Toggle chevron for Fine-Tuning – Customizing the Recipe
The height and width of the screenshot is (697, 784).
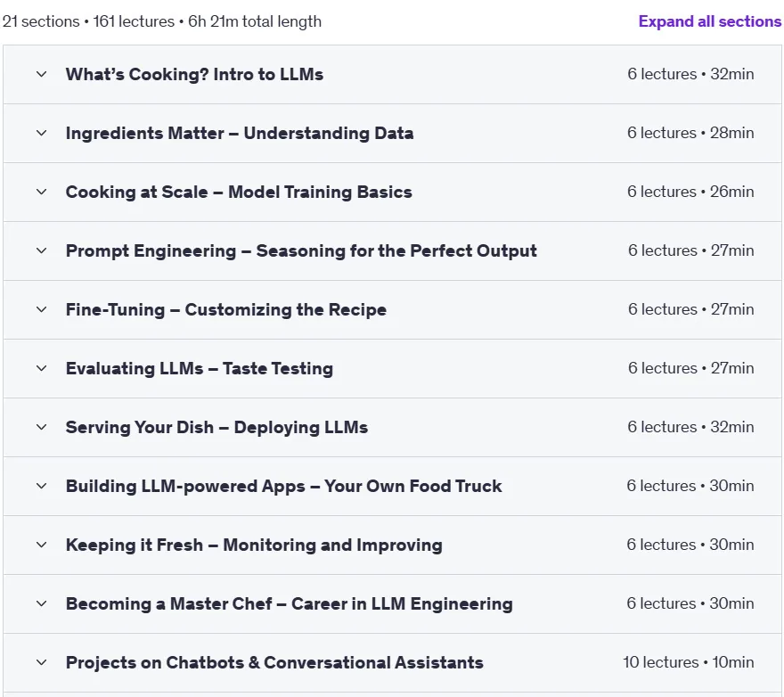[x=42, y=309]
